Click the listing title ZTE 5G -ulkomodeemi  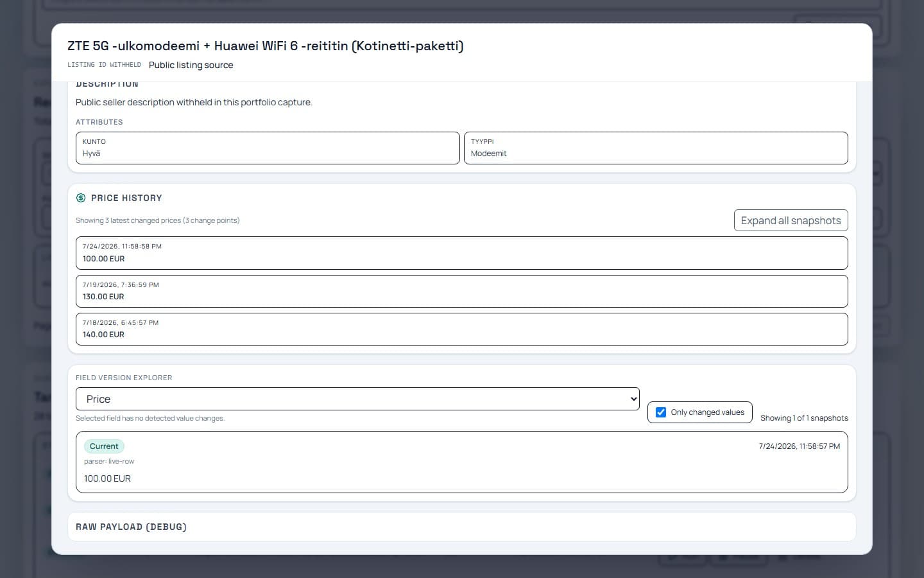pyautogui.click(x=266, y=46)
